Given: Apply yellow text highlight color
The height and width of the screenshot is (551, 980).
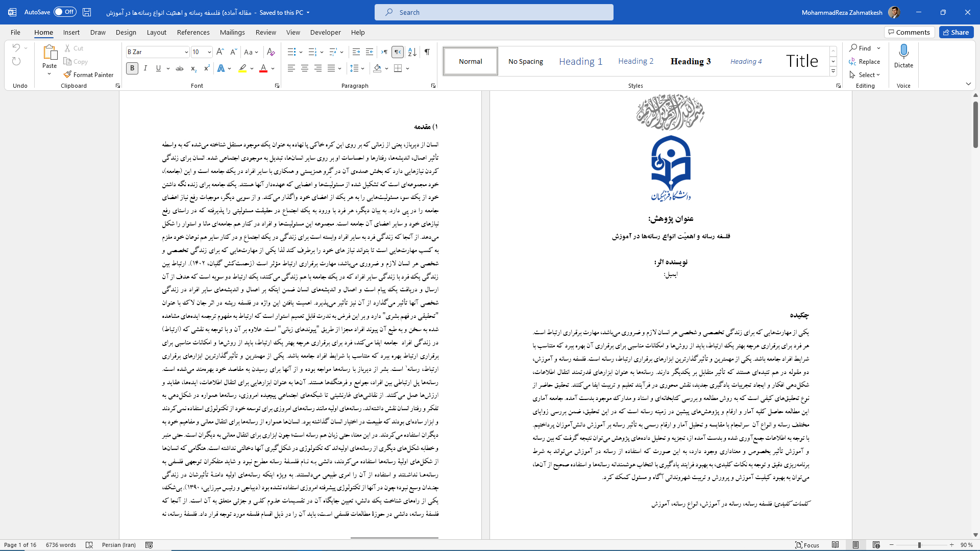Looking at the screenshot, I should [x=243, y=68].
